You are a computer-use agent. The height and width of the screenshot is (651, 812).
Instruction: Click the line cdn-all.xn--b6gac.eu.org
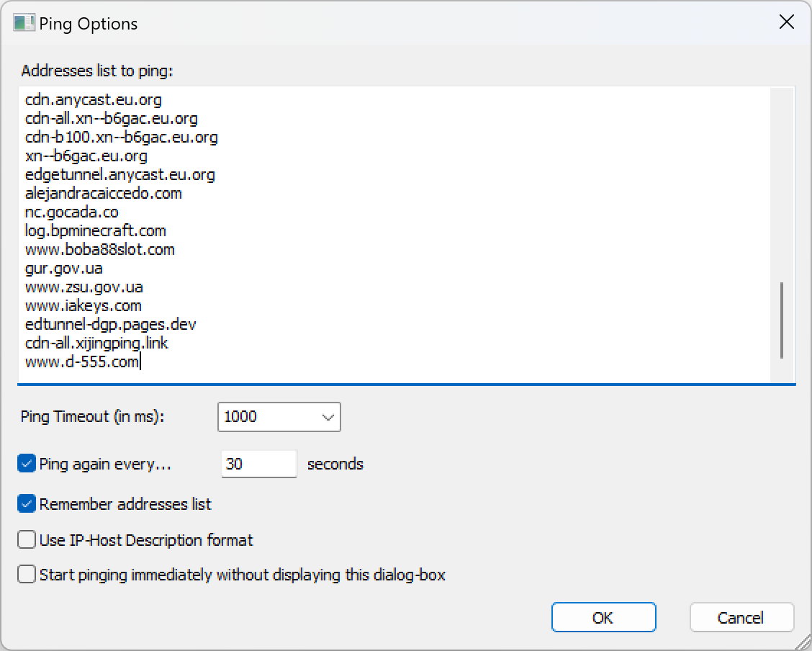point(112,118)
